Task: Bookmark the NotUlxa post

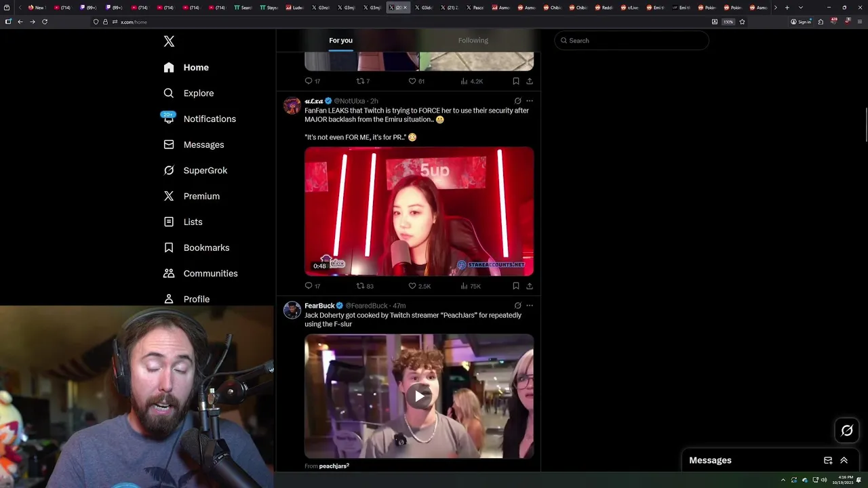Action: pos(516,286)
